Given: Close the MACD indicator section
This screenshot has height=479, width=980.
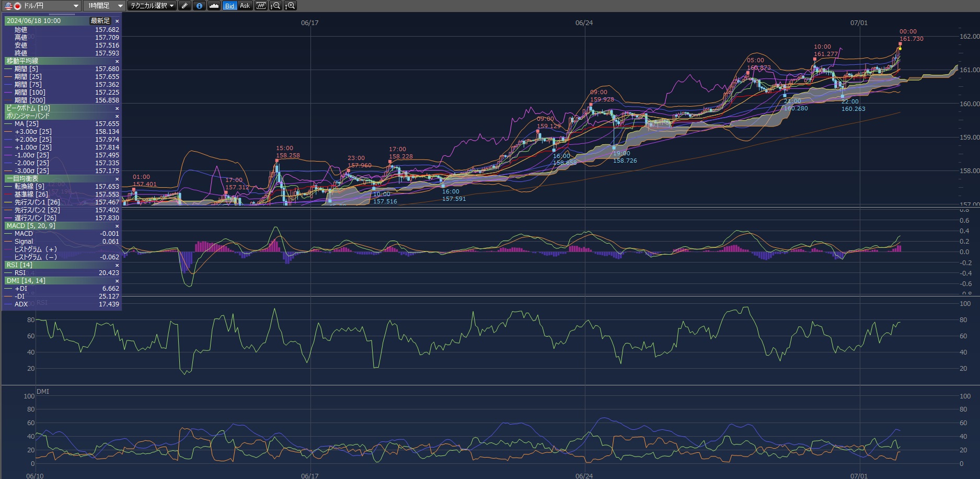Looking at the screenshot, I should [117, 226].
